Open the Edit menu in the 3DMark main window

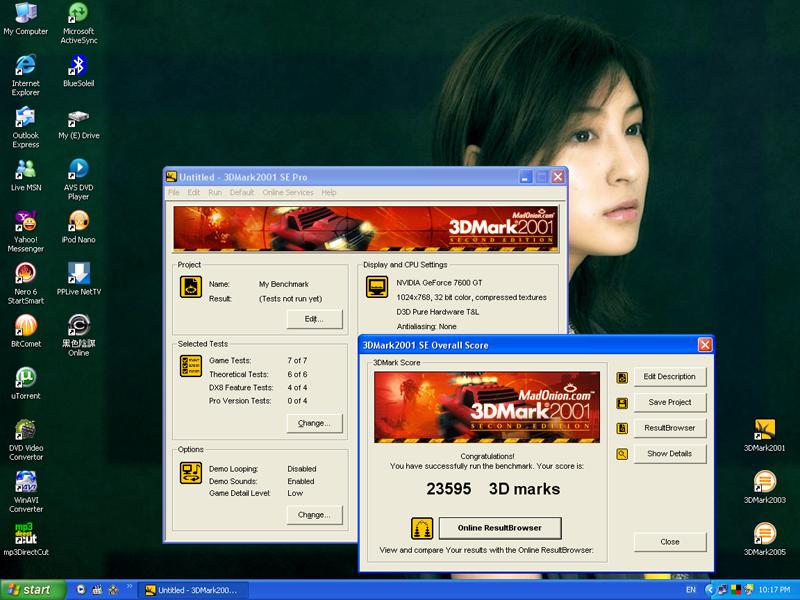click(x=193, y=192)
